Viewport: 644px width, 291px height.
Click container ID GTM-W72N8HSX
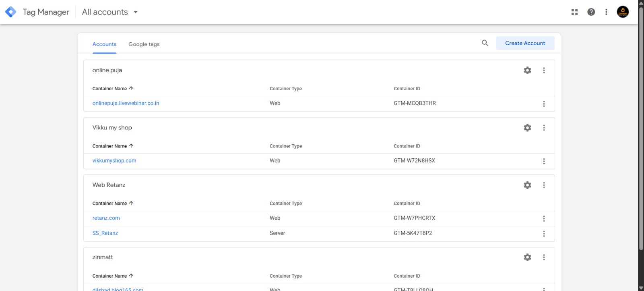tap(414, 160)
